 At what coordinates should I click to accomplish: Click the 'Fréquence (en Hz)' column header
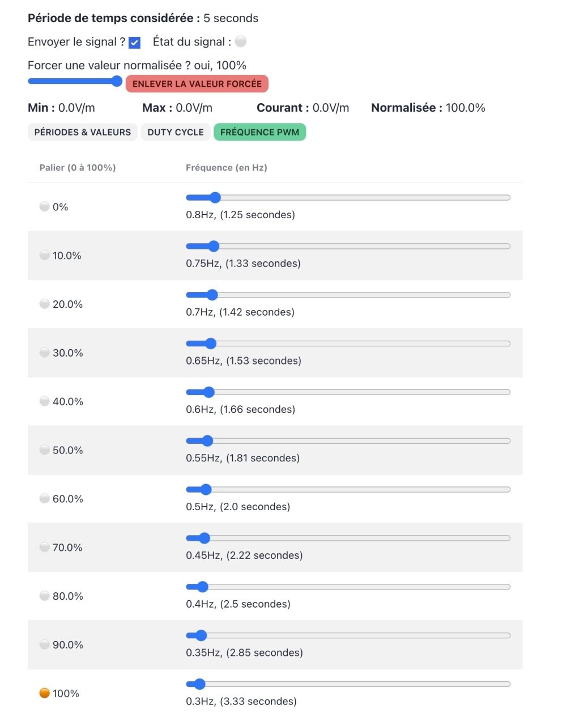coord(227,168)
